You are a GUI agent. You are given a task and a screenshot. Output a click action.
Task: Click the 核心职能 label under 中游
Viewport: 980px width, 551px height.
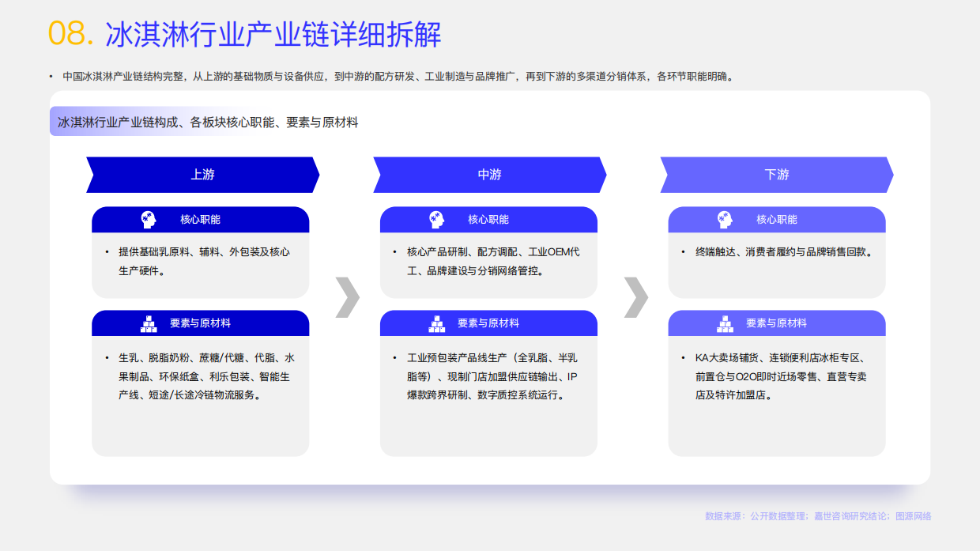click(x=488, y=220)
